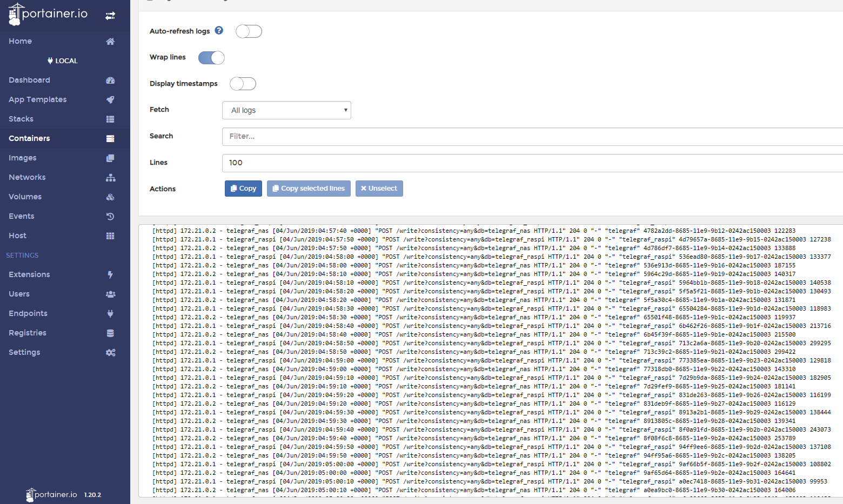Viewport: 843px width, 504px height.
Task: Click the Settings gears icon
Action: tap(110, 353)
